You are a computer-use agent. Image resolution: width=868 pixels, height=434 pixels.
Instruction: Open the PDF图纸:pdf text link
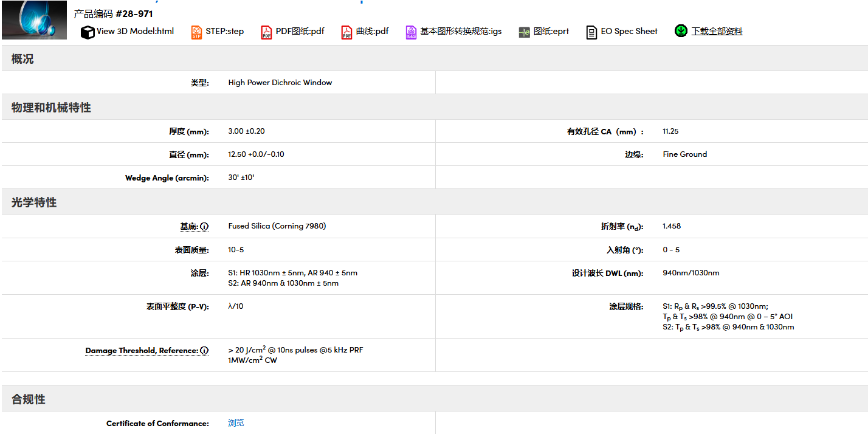tap(300, 31)
